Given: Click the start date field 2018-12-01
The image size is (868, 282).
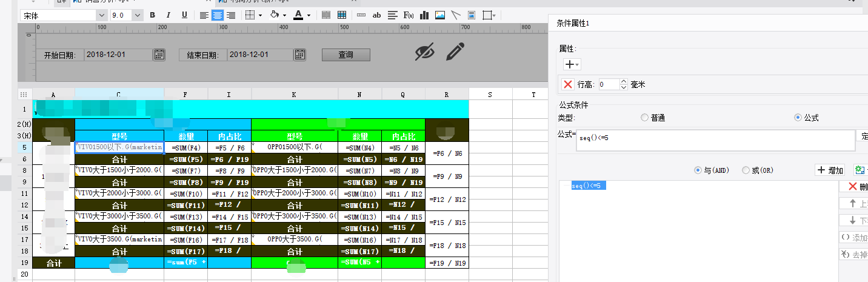Looking at the screenshot, I should point(118,55).
